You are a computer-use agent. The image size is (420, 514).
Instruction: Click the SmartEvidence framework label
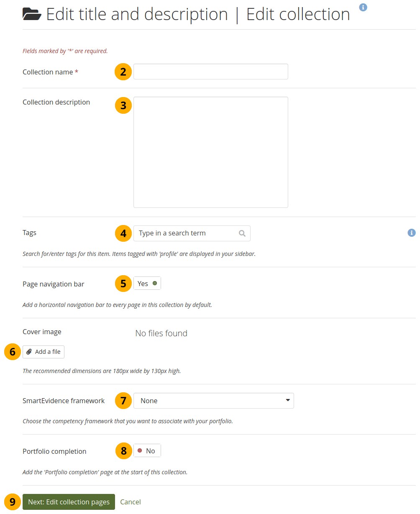(64, 401)
